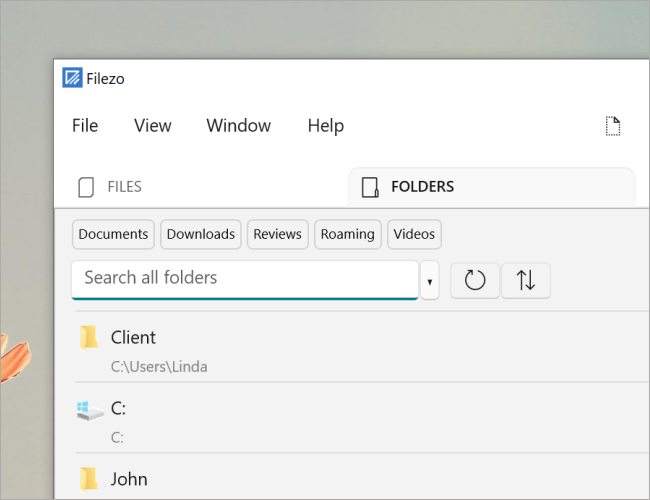Open the File menu

85,126
